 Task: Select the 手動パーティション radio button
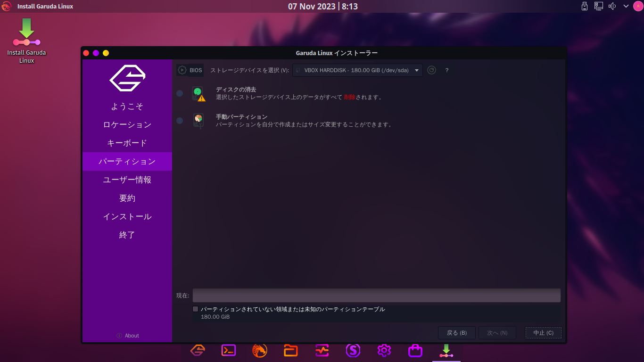point(180,121)
